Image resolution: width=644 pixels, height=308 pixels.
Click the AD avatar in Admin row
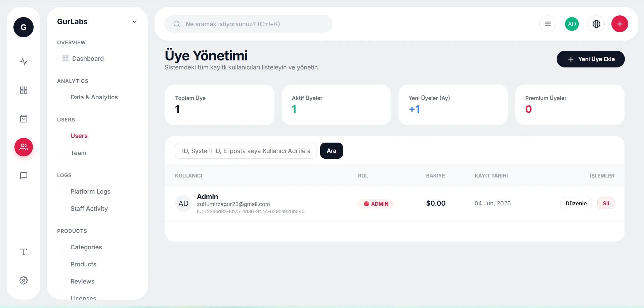pyautogui.click(x=183, y=203)
